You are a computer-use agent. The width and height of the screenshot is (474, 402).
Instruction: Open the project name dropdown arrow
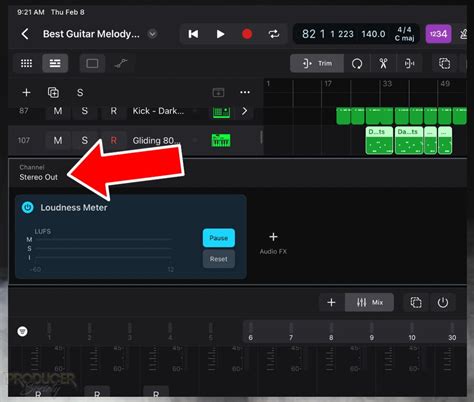tap(152, 34)
